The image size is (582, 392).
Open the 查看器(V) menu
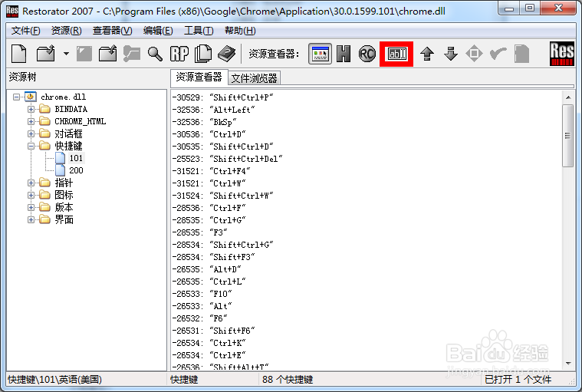(113, 31)
